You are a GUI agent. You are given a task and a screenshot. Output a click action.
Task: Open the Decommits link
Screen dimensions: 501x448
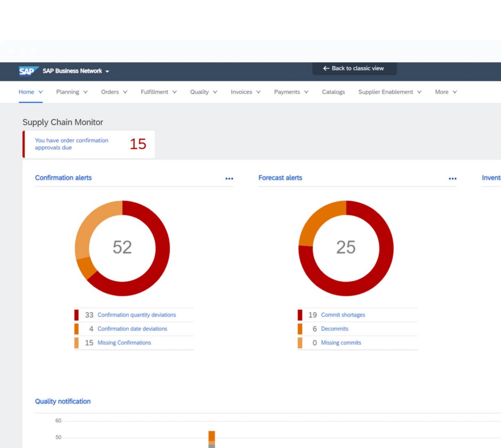point(334,329)
